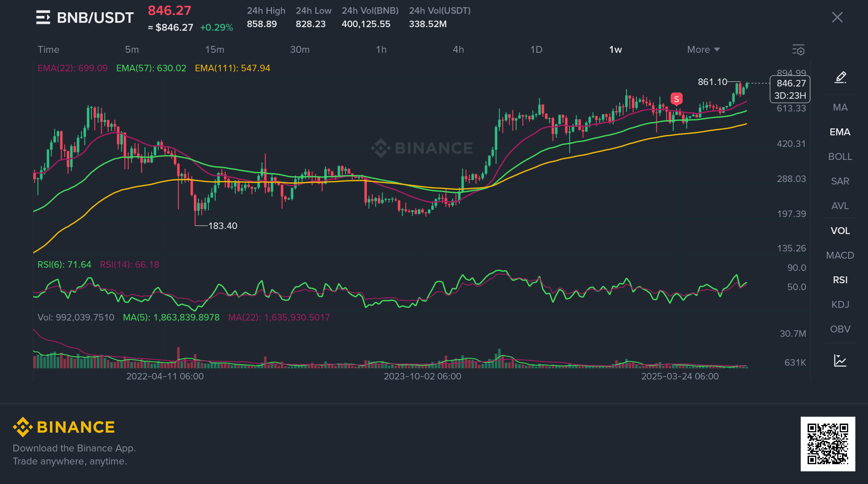This screenshot has width=868, height=484.
Task: Click the Download the Binance App text
Action: pos(74,448)
